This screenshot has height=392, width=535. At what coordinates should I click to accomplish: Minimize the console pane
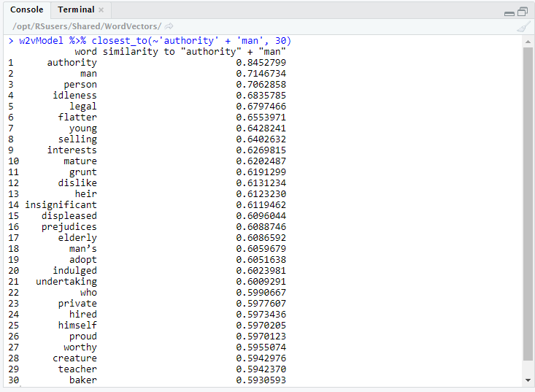pos(509,12)
